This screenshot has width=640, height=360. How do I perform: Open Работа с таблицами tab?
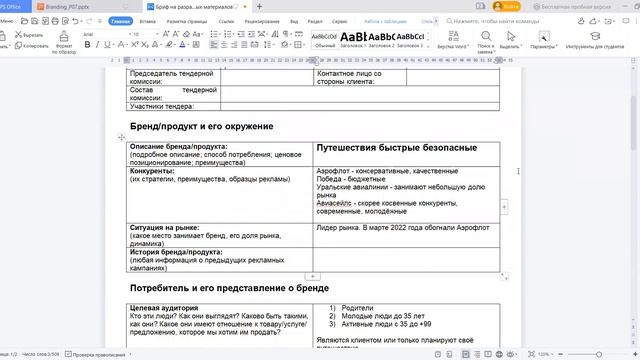coord(385,21)
